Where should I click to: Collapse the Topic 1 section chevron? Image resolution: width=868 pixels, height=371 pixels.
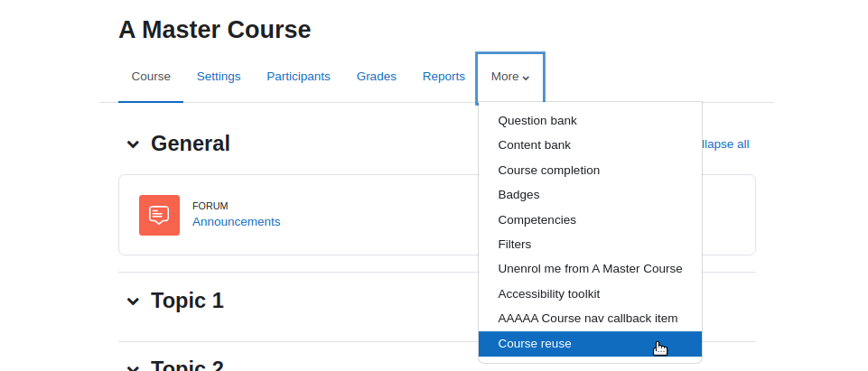pyautogui.click(x=133, y=301)
